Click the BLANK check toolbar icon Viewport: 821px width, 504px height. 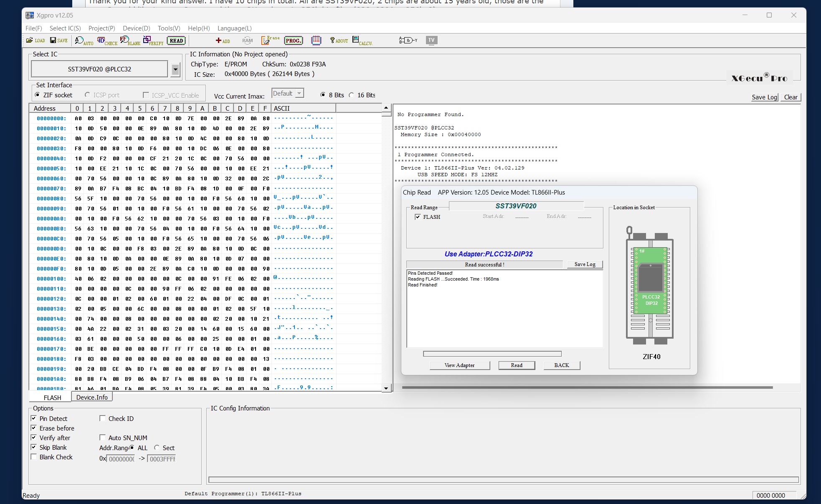click(129, 41)
